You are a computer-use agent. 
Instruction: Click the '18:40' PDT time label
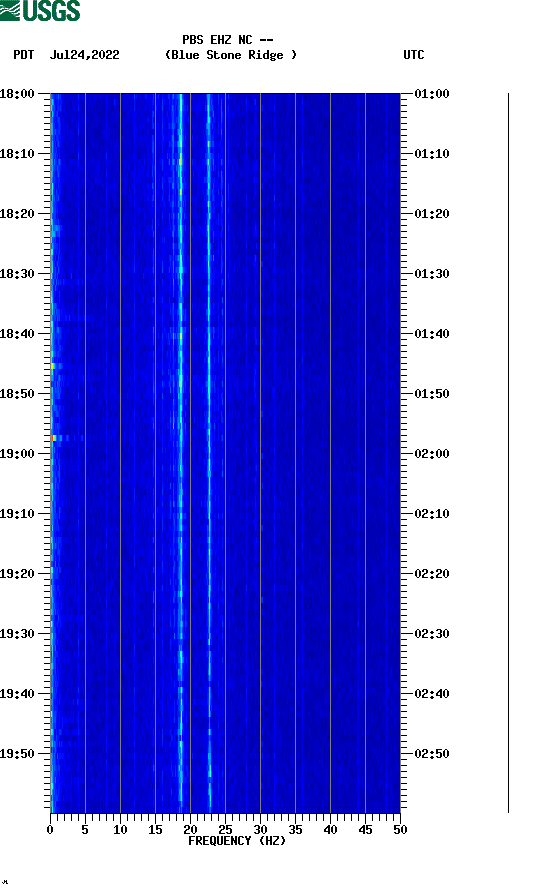coord(17,333)
